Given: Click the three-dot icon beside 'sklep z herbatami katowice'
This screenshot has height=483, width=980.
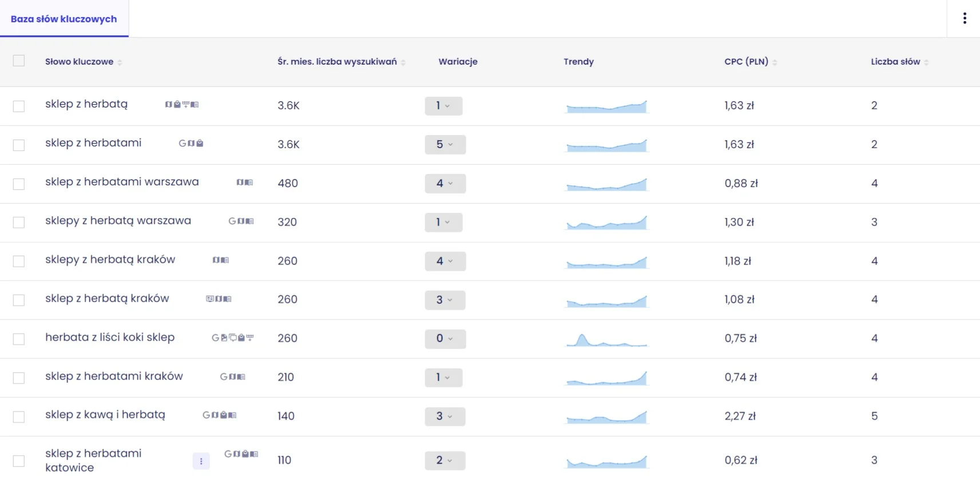Looking at the screenshot, I should click(x=201, y=461).
